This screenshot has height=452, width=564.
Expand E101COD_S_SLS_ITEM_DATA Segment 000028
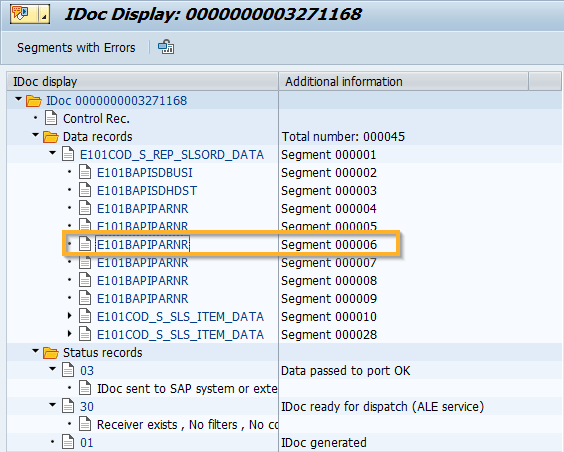click(70, 333)
